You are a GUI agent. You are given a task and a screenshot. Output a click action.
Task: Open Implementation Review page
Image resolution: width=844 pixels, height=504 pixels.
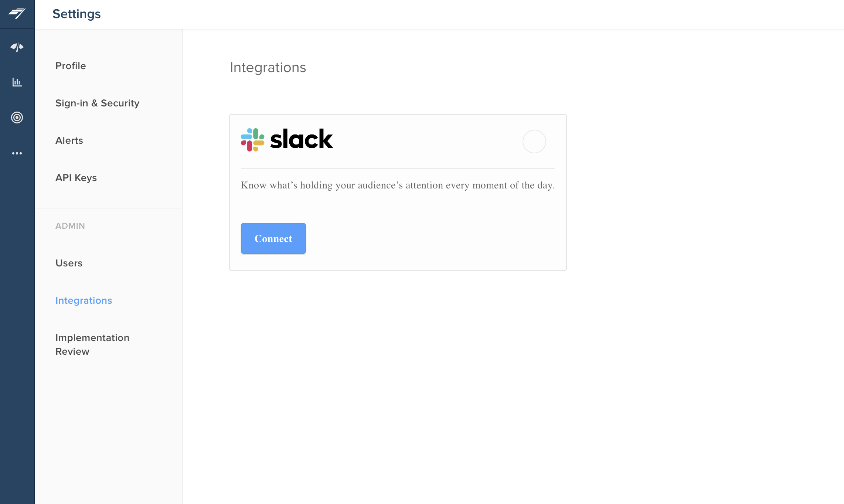(92, 344)
